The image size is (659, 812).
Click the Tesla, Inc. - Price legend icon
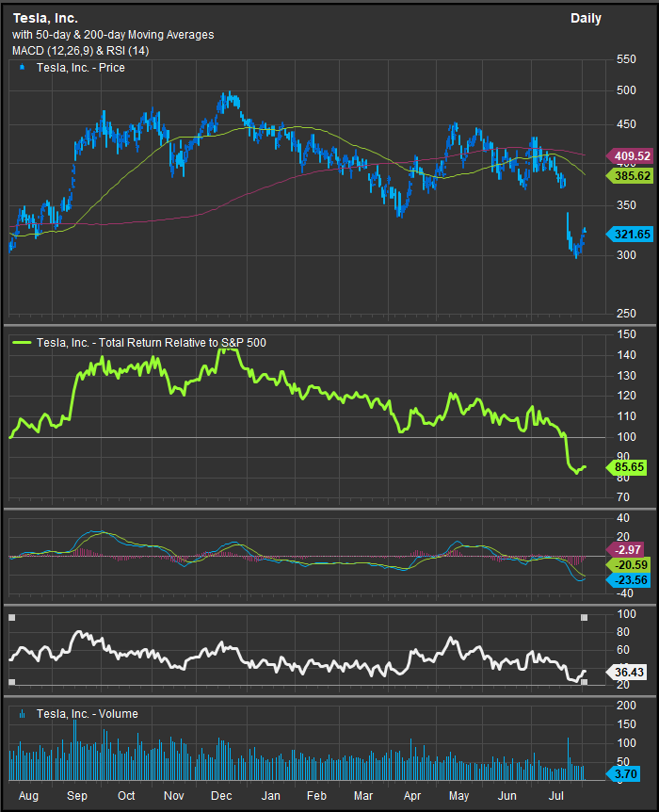click(x=22, y=67)
